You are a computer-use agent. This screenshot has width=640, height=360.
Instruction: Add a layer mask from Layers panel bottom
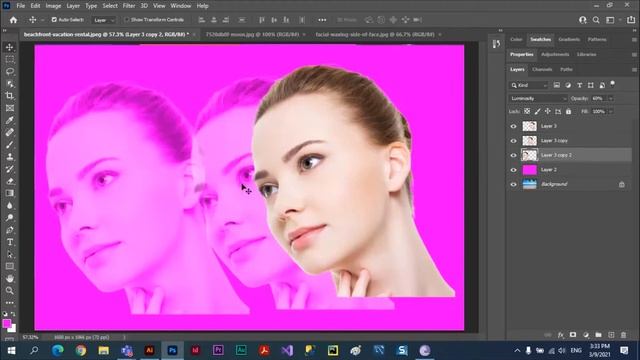(573, 335)
